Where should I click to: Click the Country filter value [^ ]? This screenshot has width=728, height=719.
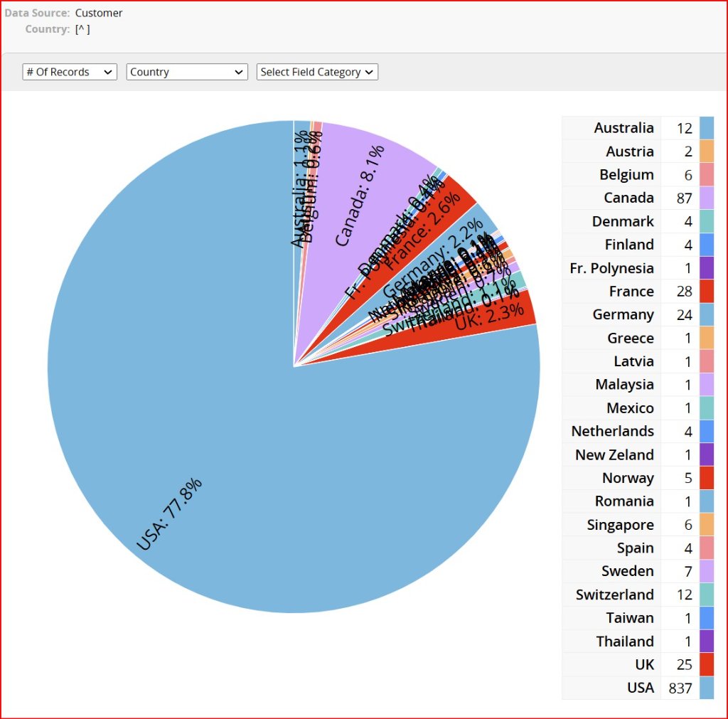(x=82, y=29)
